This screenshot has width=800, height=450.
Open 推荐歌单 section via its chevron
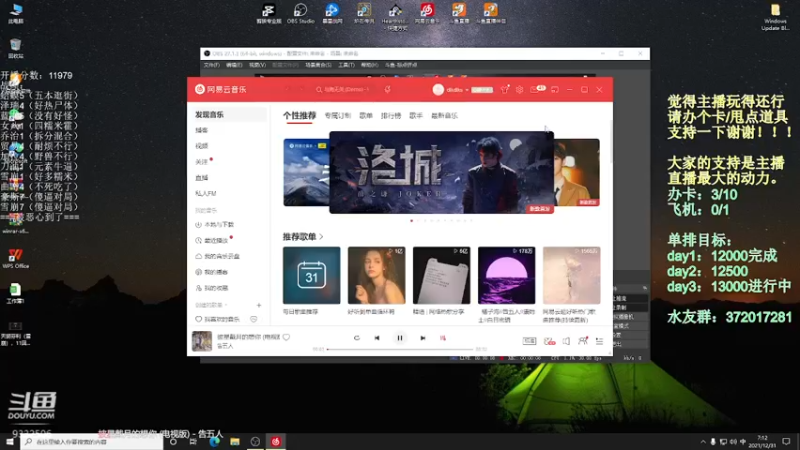pyautogui.click(x=321, y=237)
